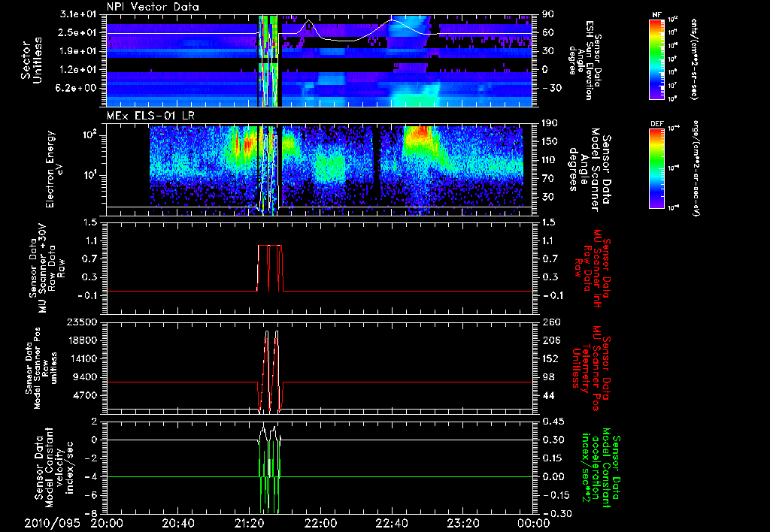The height and width of the screenshot is (532, 770).
Task: Click the 00:00 time axis label
Action: 533,524
